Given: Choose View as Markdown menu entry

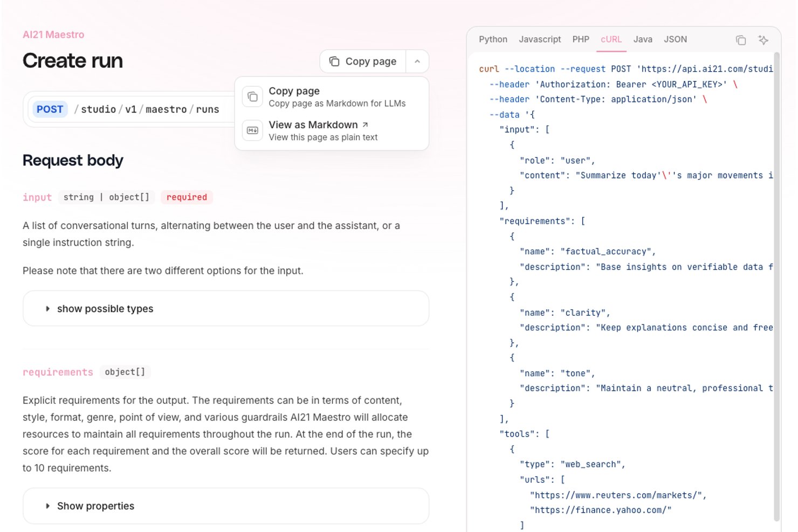Looking at the screenshot, I should click(x=332, y=130).
